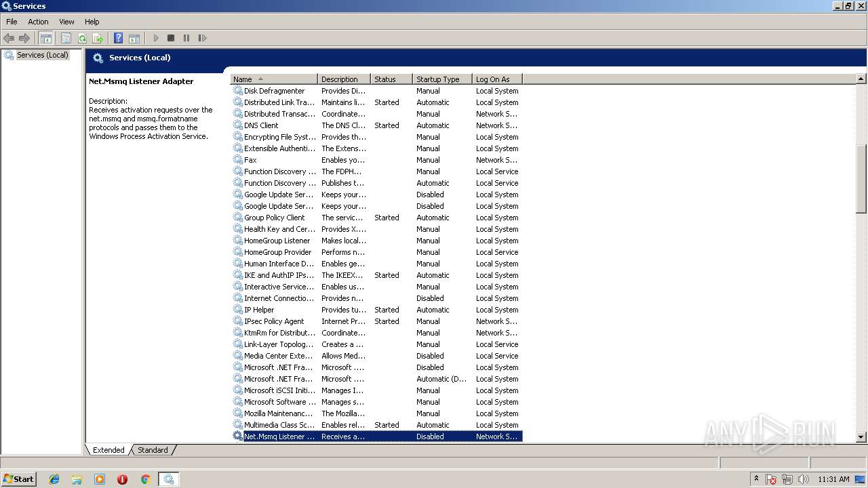
Task: Click 'Automatic (D...' startup type cell
Action: tap(441, 379)
